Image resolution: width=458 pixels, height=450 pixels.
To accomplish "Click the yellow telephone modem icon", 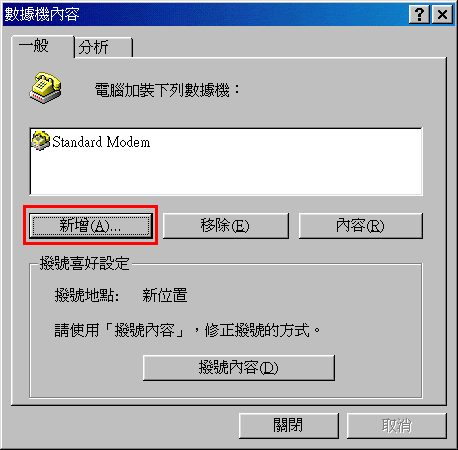I will click(x=45, y=87).
